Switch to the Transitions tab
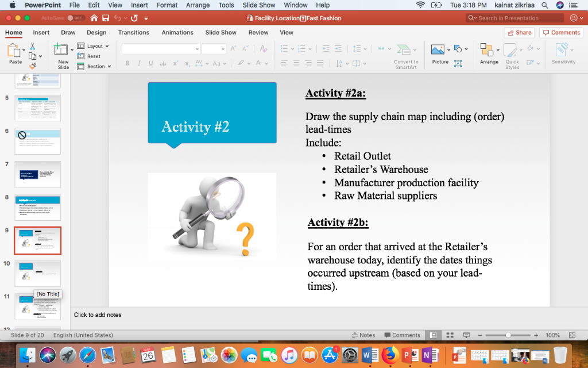Viewport: 588px width, 368px height. pyautogui.click(x=133, y=33)
